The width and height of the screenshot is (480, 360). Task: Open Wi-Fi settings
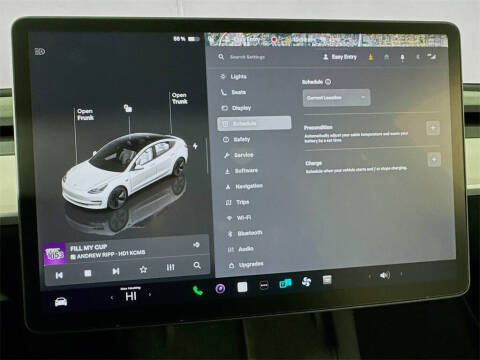point(239,218)
